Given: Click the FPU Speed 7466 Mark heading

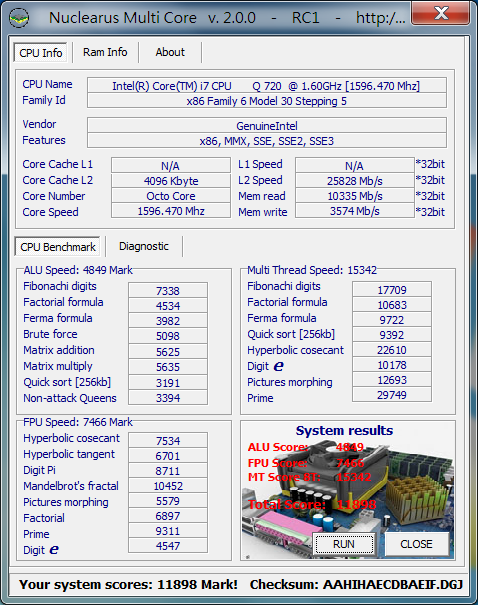Looking at the screenshot, I should [x=78, y=422].
